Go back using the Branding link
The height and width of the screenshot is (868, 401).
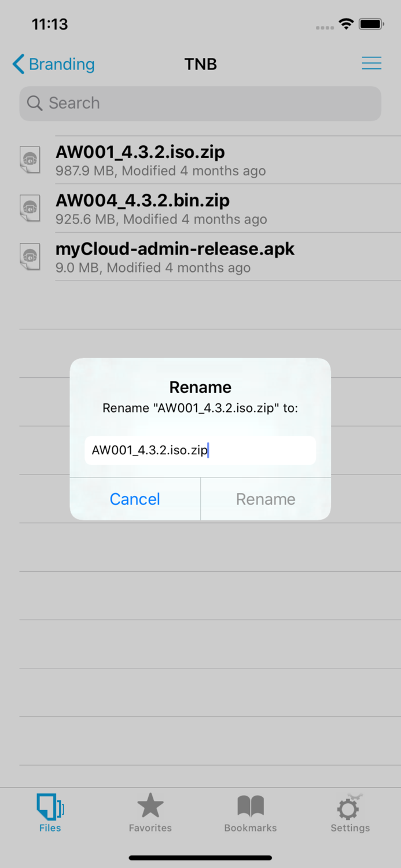point(53,64)
